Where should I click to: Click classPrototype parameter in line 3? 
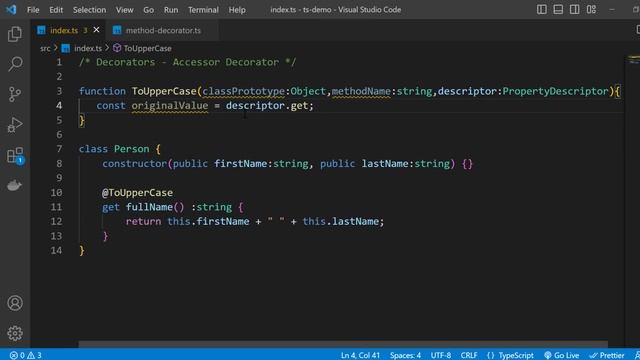coord(243,91)
